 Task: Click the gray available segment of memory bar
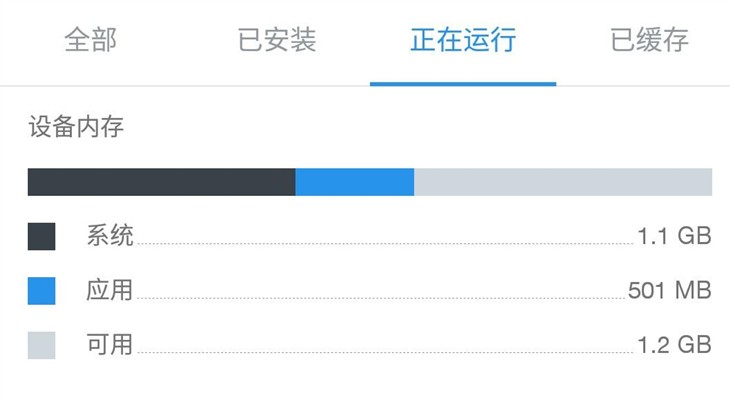click(x=563, y=182)
